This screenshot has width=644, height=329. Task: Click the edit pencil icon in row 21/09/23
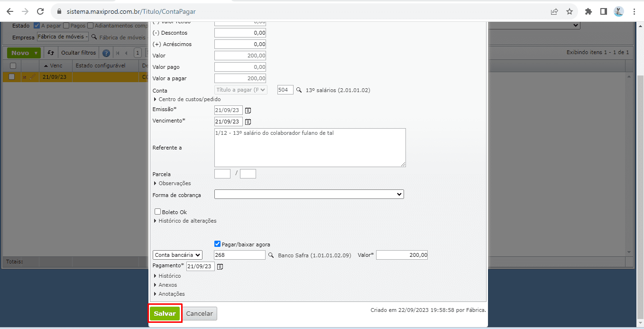point(32,77)
